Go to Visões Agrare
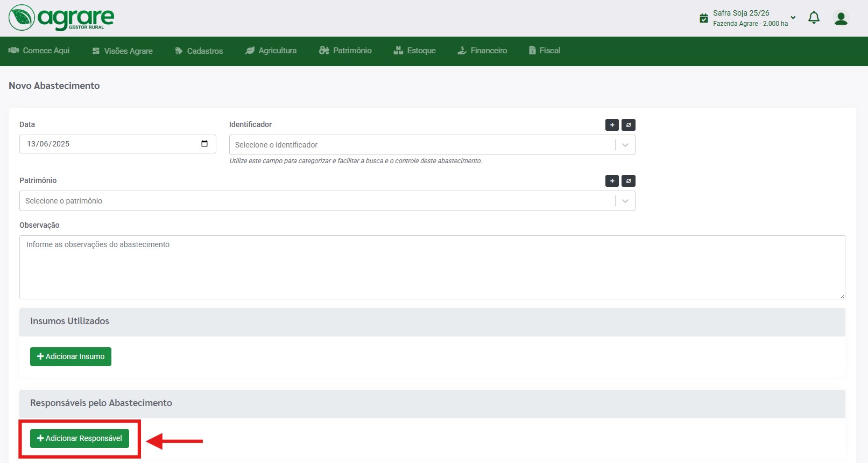The image size is (868, 463). pos(123,51)
